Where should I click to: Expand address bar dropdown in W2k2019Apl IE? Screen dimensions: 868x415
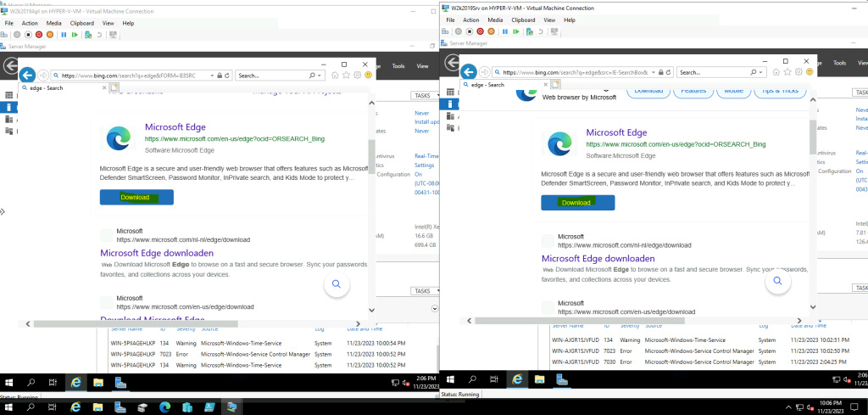tap(213, 76)
